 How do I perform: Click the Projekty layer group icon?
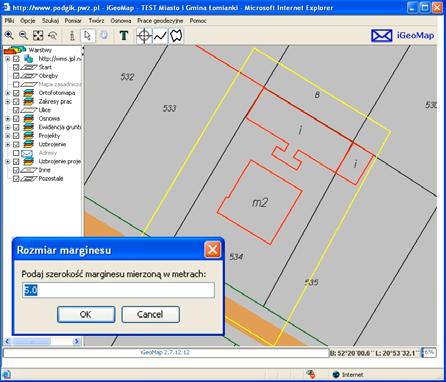[x=29, y=136]
